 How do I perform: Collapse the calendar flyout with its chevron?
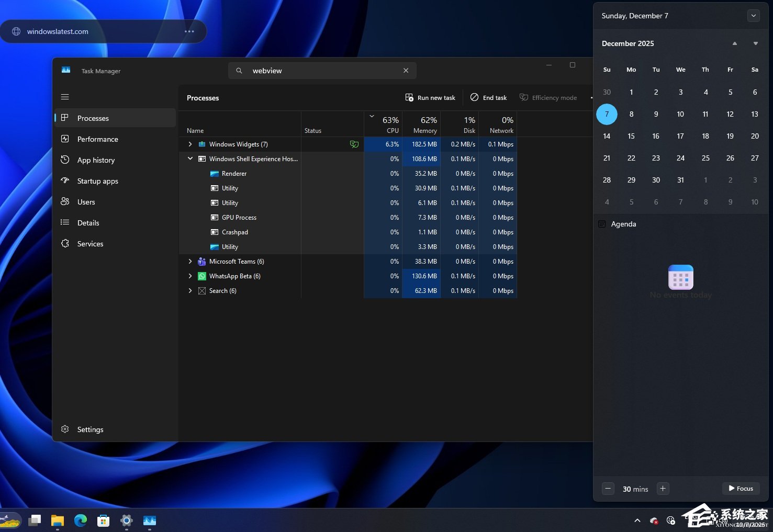[754, 16]
